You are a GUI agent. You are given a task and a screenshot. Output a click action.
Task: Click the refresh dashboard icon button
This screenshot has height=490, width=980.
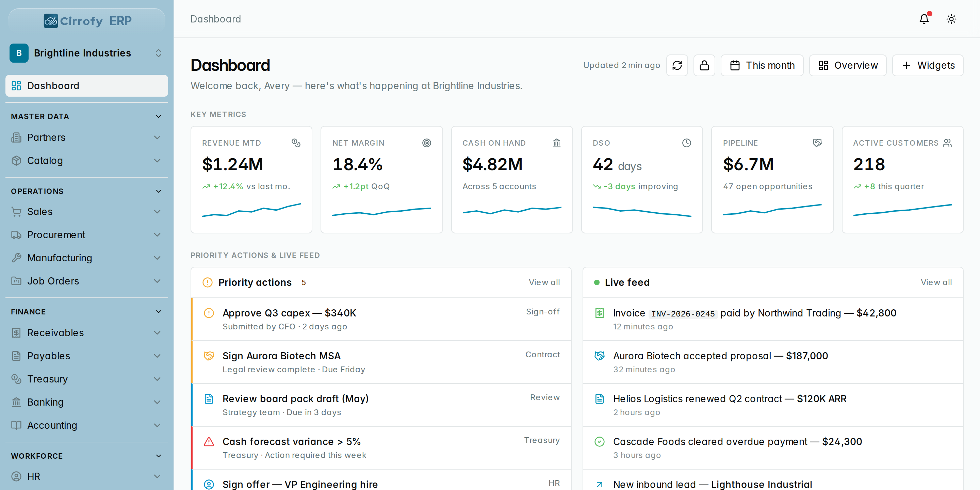coord(677,65)
